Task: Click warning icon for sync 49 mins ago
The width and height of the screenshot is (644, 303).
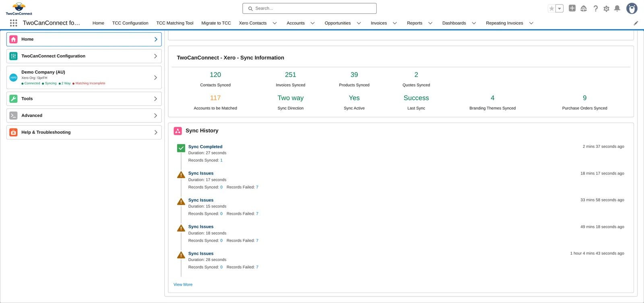Action: (x=181, y=228)
